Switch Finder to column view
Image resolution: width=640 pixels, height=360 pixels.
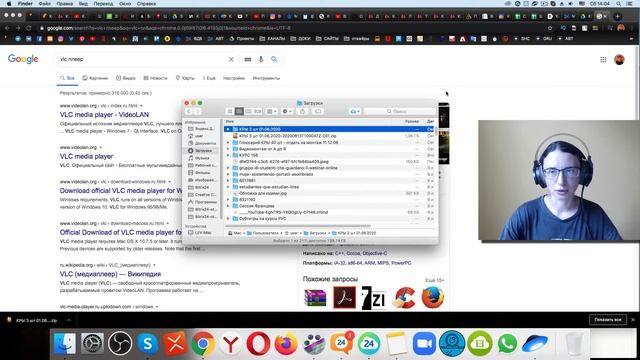(248, 111)
